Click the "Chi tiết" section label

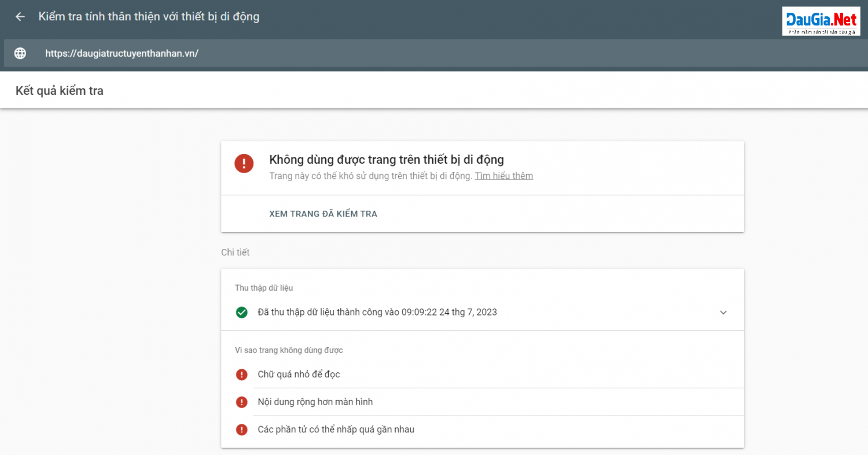coord(235,252)
